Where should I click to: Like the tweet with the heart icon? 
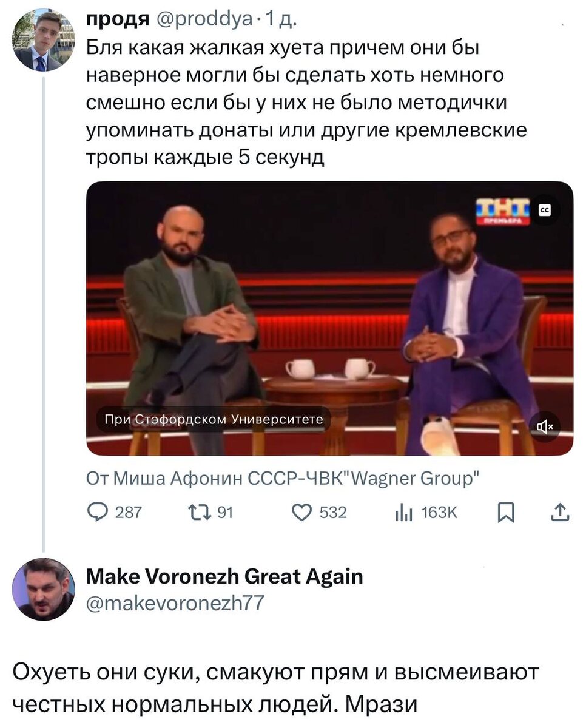coord(301,512)
